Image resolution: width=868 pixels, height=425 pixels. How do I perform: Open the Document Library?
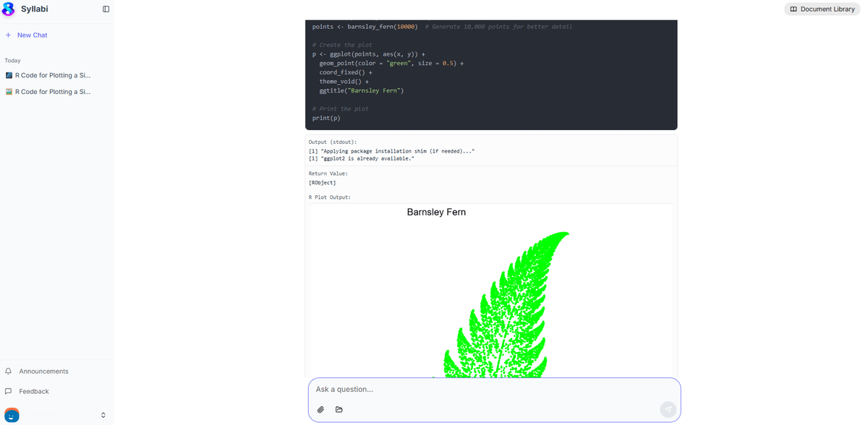click(822, 9)
